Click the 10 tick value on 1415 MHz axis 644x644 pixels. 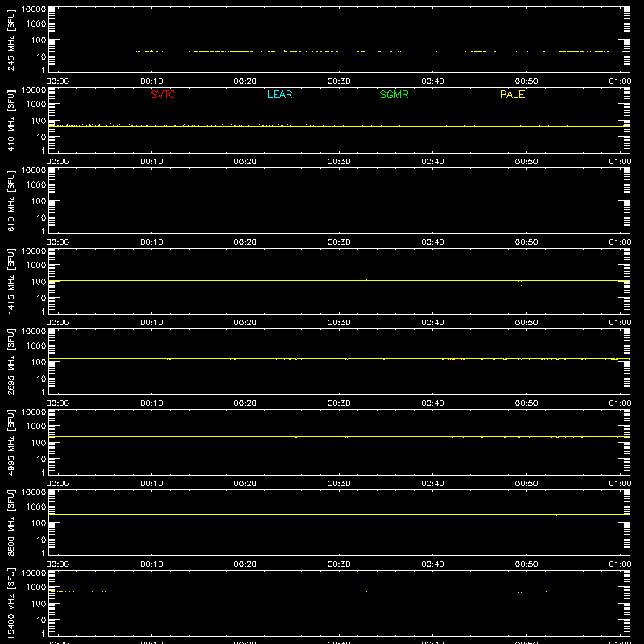click(41, 298)
